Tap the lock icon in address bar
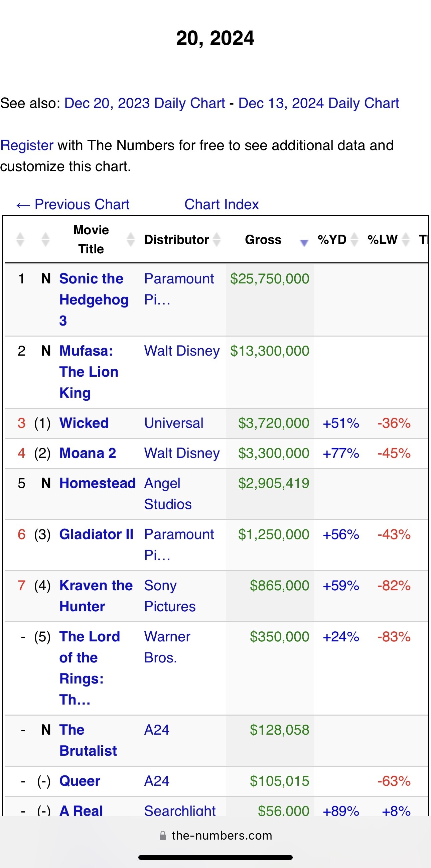The width and height of the screenshot is (431, 868). 163,835
